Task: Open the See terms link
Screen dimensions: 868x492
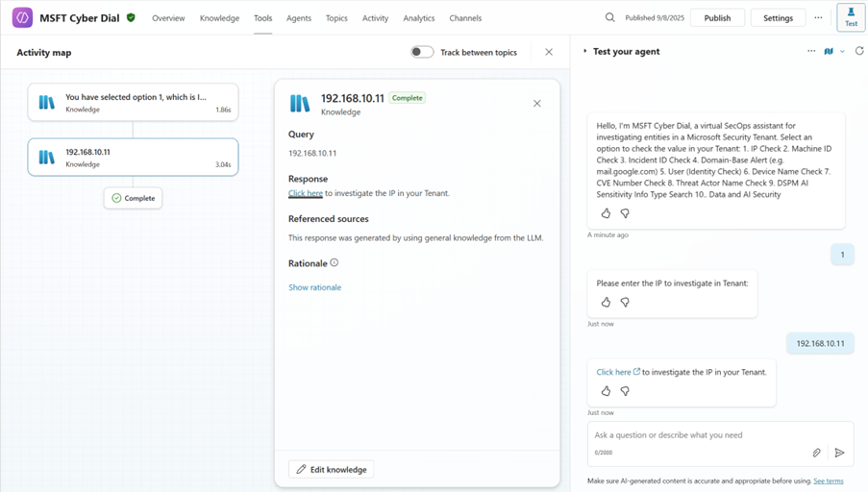Action: pyautogui.click(x=829, y=480)
